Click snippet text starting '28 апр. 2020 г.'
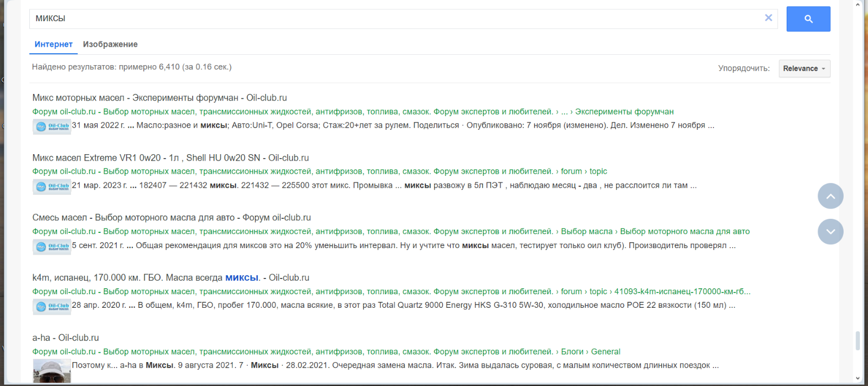Screen dimensions: 868x386 tap(404, 305)
